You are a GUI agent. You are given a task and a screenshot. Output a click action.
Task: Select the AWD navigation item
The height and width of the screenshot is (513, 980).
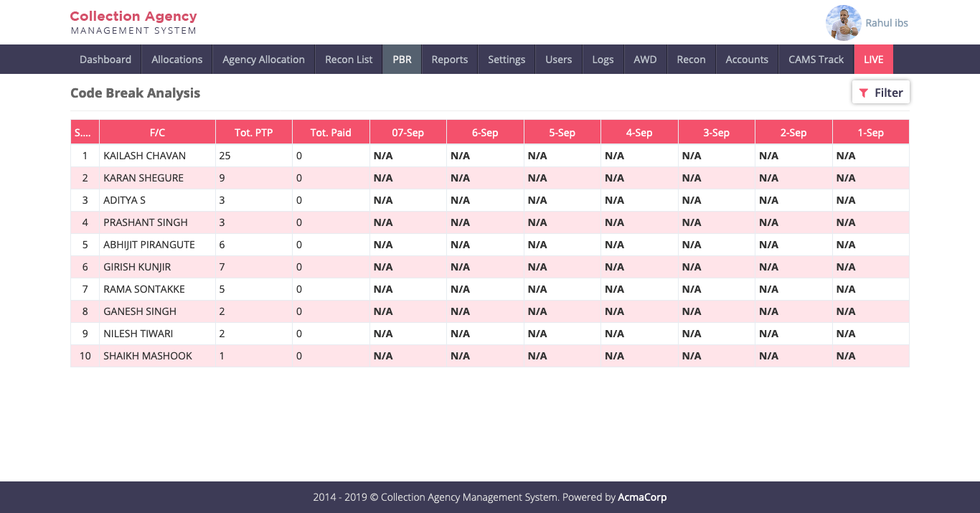645,60
